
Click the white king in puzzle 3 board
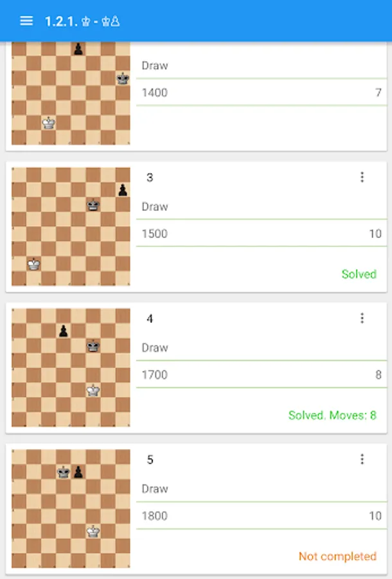pyautogui.click(x=34, y=264)
